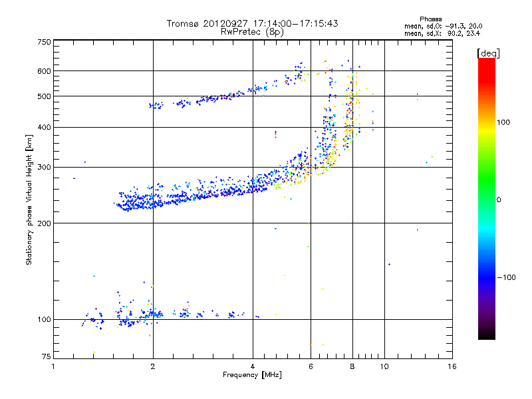Image resolution: width=532 pixels, height=399 pixels.
Task: Click the rainbow phase colorbar
Action: (487, 198)
